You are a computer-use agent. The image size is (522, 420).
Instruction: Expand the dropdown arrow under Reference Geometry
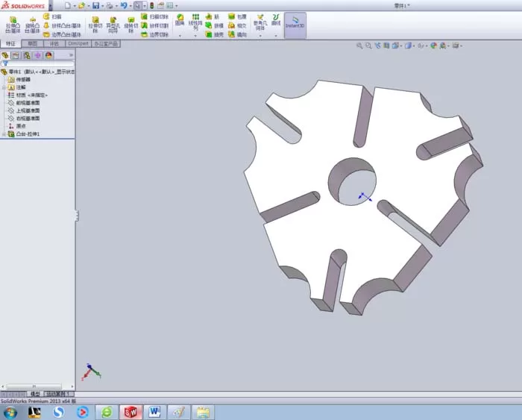click(x=260, y=35)
